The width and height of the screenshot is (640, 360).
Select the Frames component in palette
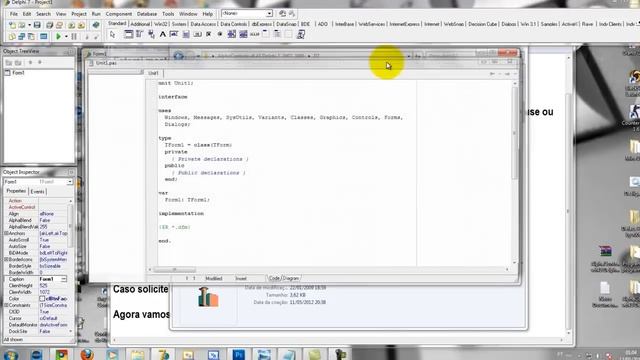coord(129,34)
